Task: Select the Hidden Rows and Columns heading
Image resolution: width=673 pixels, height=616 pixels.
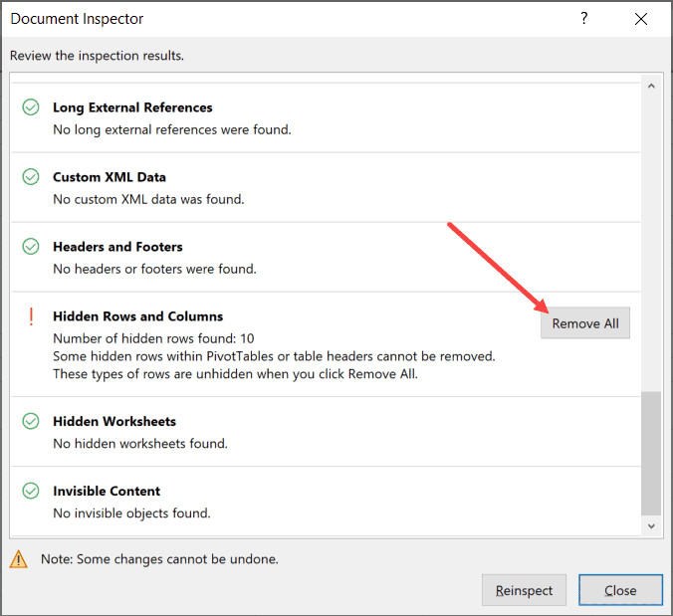Action: (x=137, y=316)
